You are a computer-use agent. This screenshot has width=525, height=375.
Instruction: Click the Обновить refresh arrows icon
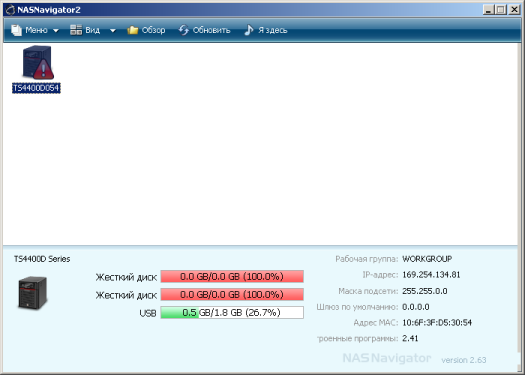pyautogui.click(x=183, y=30)
